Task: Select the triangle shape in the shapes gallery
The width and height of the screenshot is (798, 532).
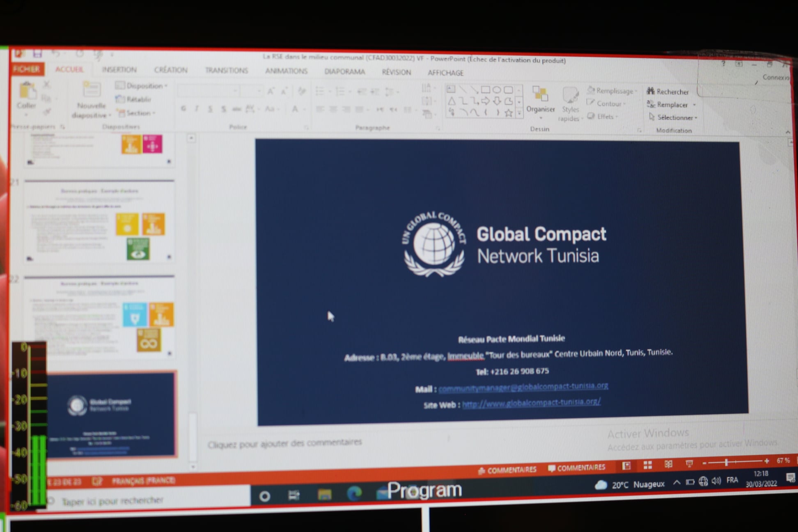Action: point(452,101)
